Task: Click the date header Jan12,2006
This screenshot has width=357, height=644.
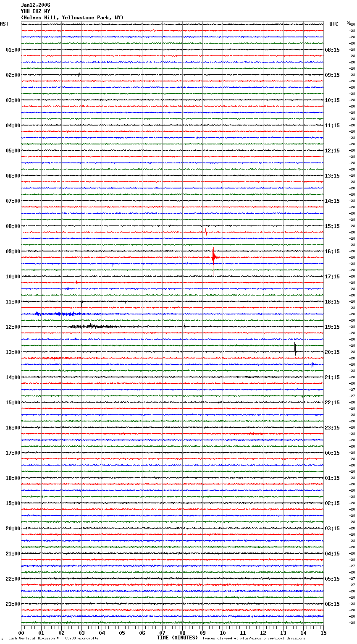Action: click(35, 5)
